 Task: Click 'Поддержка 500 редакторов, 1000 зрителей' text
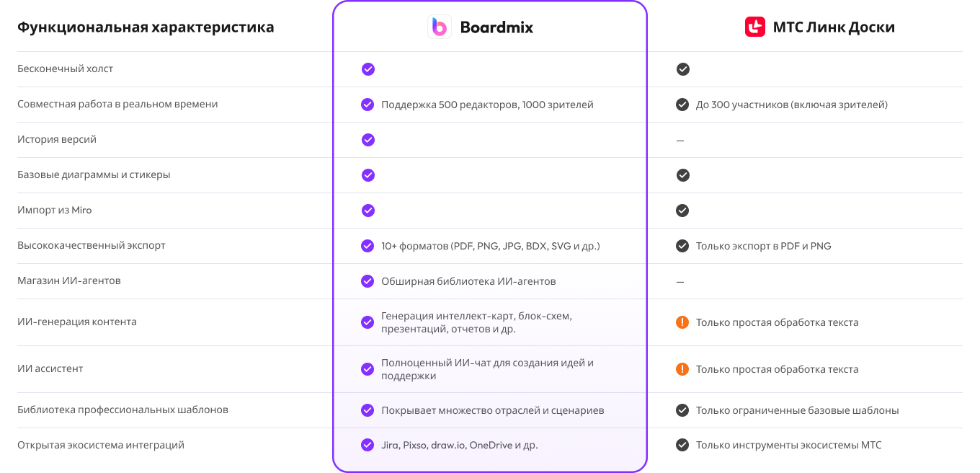pyautogui.click(x=487, y=105)
